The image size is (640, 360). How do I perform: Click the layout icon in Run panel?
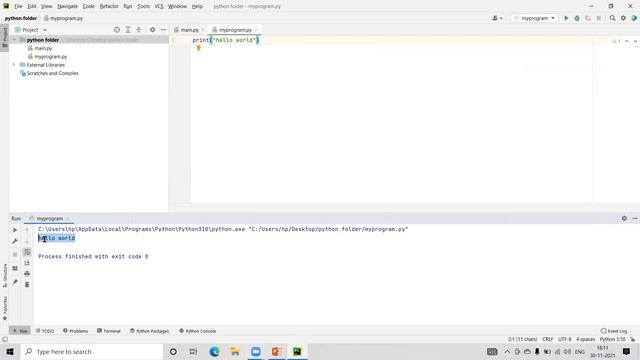click(15, 269)
